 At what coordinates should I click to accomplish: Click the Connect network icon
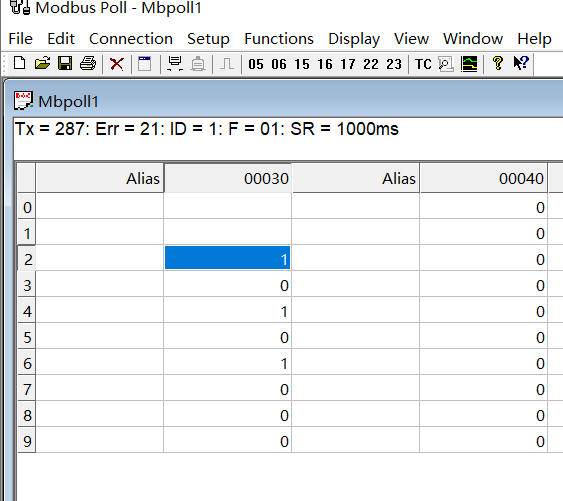175,64
